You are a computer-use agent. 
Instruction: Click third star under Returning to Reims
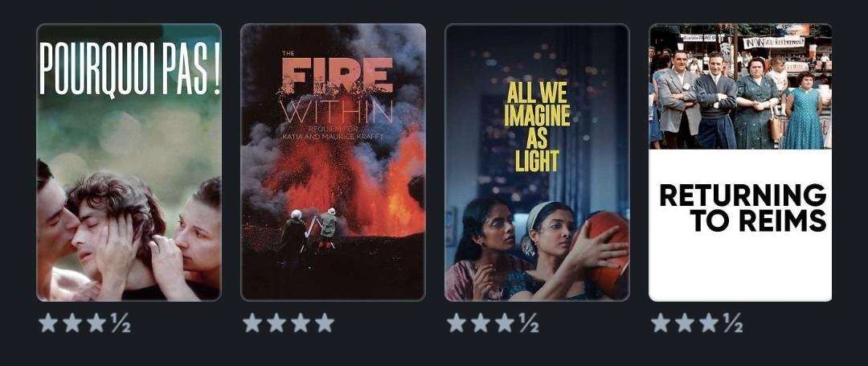709,323
